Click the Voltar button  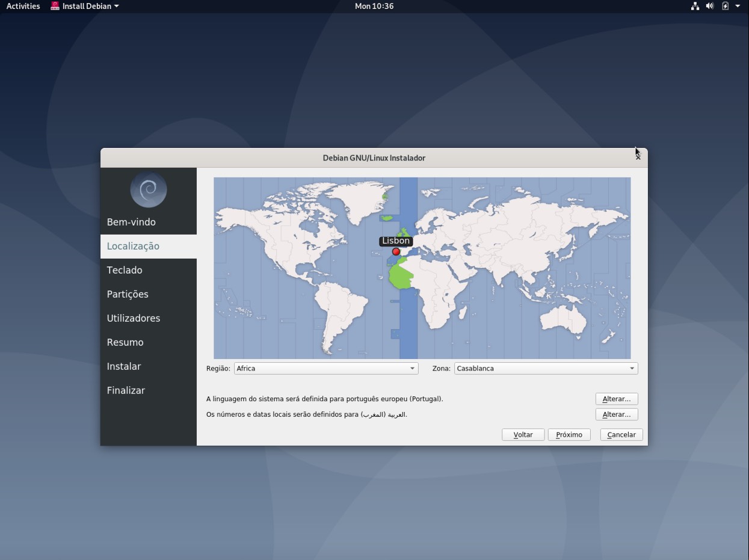click(x=522, y=434)
